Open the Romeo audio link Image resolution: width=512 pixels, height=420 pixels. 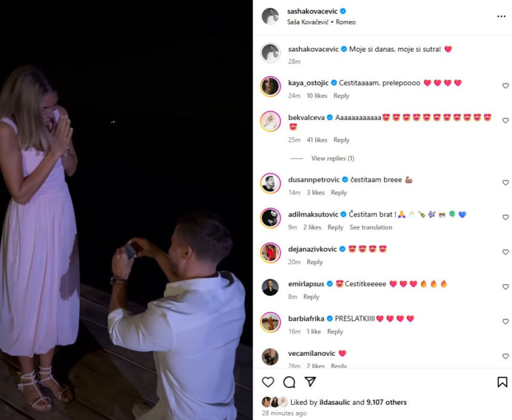pyautogui.click(x=346, y=22)
